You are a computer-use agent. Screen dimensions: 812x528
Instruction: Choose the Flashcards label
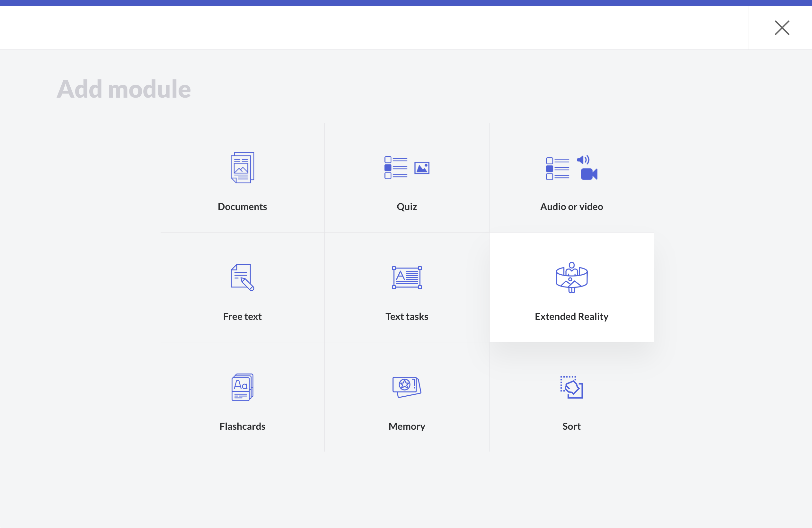tap(242, 427)
